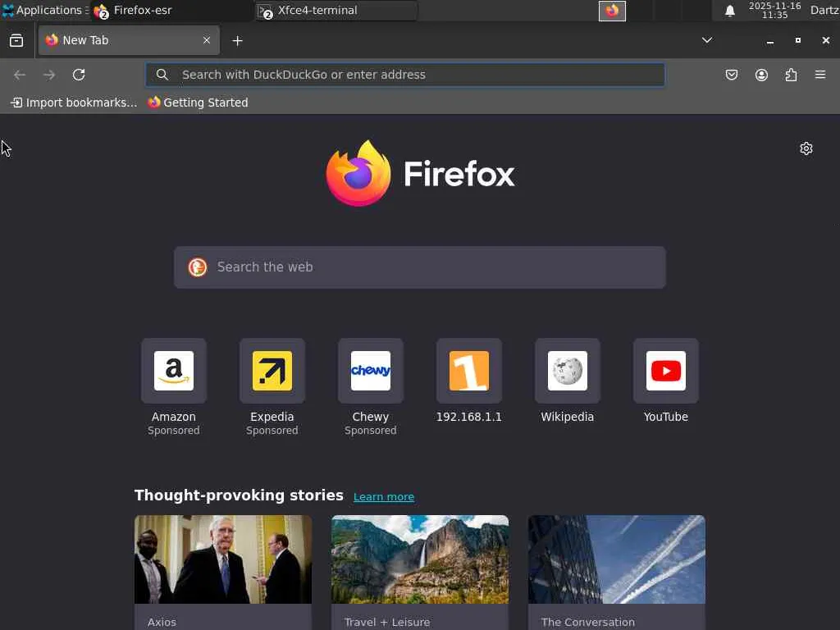Switch to Firefox-esr taskbar item

click(171, 10)
